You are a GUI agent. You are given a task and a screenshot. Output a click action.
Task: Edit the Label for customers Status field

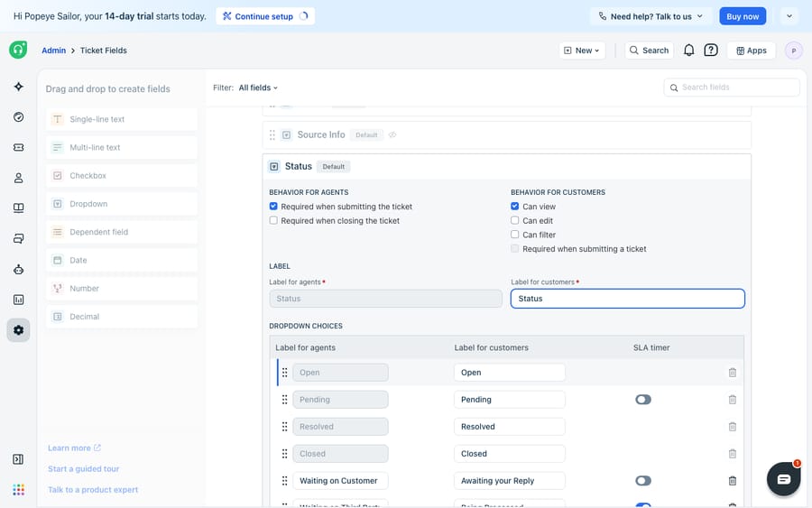tap(628, 299)
